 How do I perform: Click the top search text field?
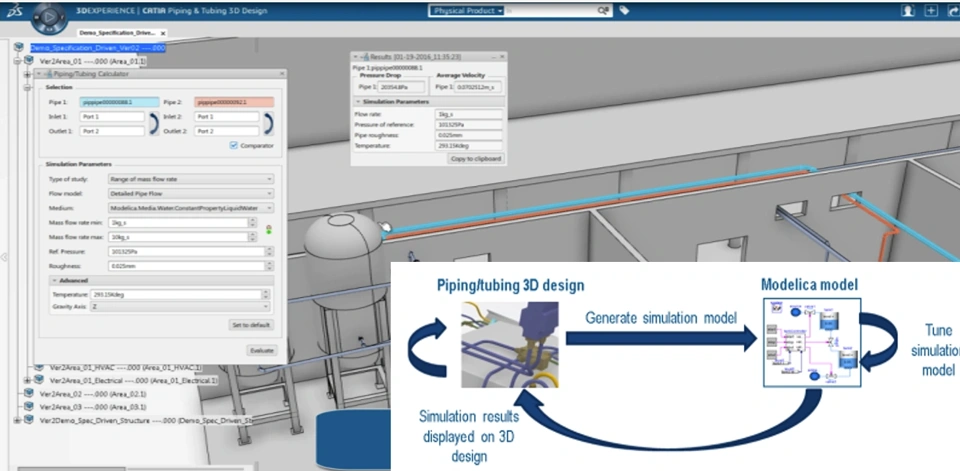tap(551, 11)
